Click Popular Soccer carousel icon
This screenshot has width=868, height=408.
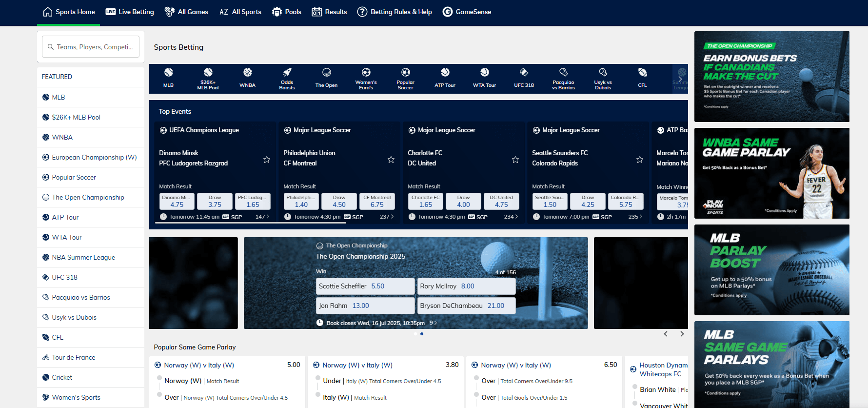point(406,72)
